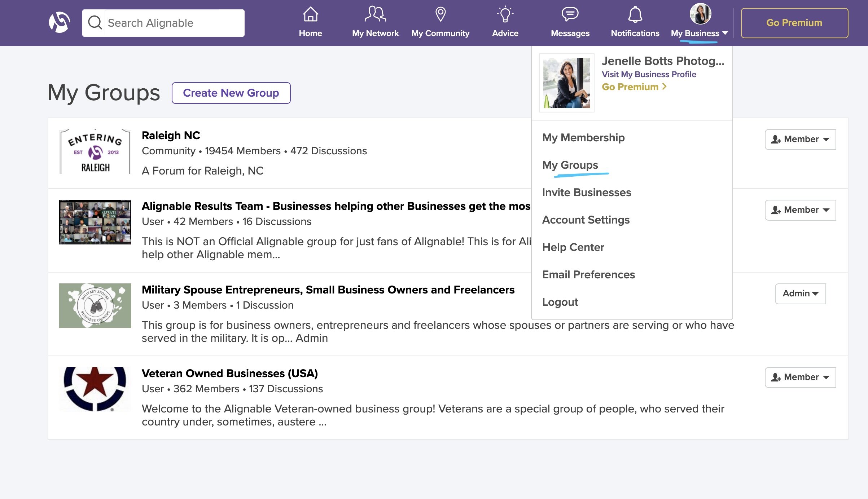Open Veteran Owned Businesses (USA) title

click(x=229, y=373)
